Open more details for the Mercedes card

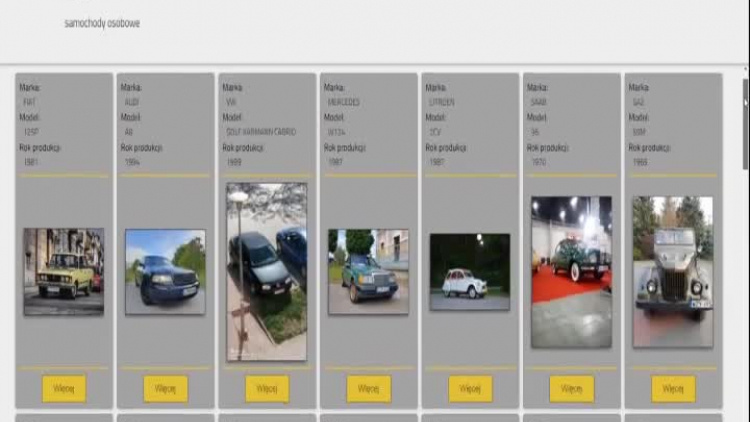368,388
